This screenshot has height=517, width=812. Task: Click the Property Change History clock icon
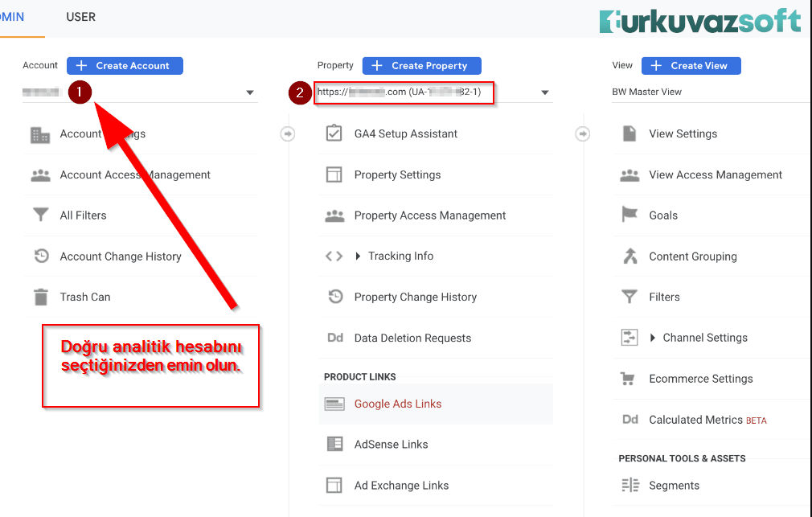(335, 297)
